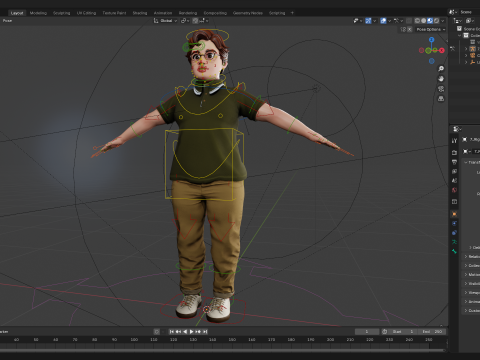Open the viewport shading options dropdown
Screen dimensions: 480x360
[443, 21]
